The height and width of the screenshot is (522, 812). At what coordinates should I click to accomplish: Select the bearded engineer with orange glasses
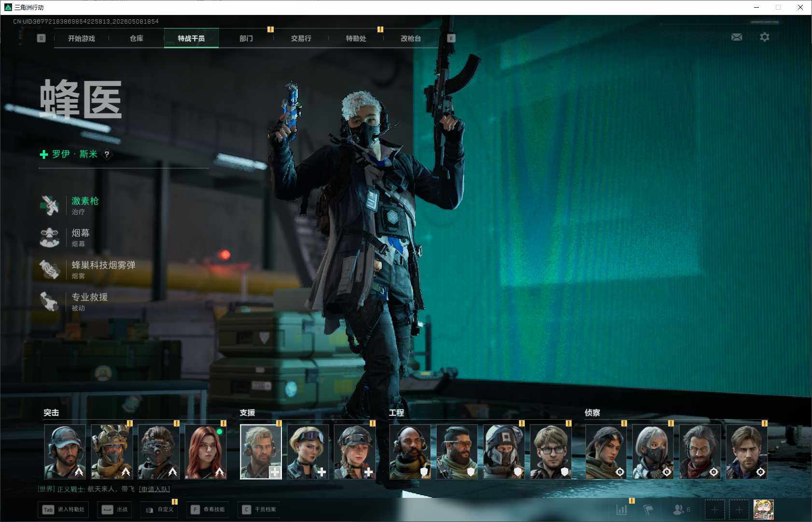coord(457,452)
